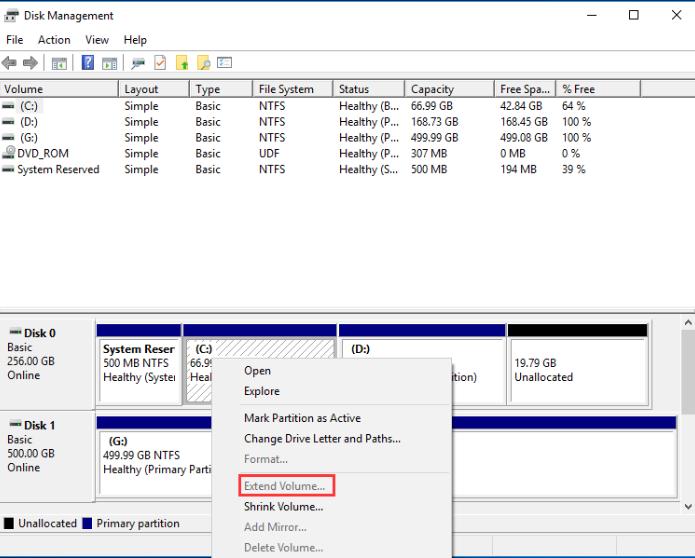Select the (C:) volume drive icon

[x=8, y=106]
